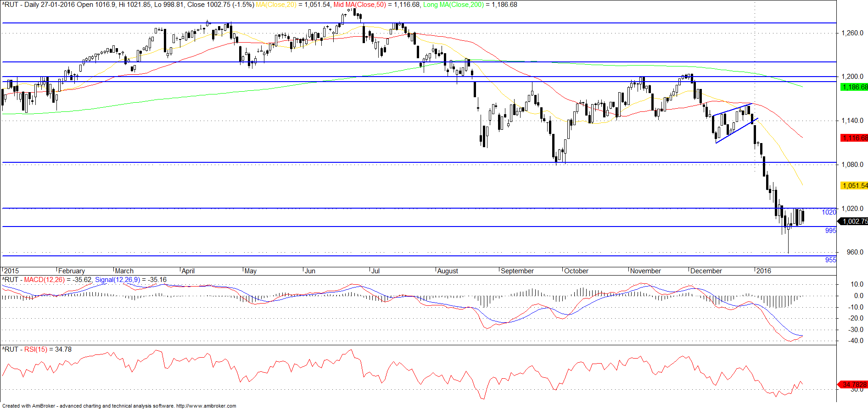Image resolution: width=868 pixels, height=409 pixels.
Task: Click the green 1,186.68 axis value tag
Action: (854, 87)
